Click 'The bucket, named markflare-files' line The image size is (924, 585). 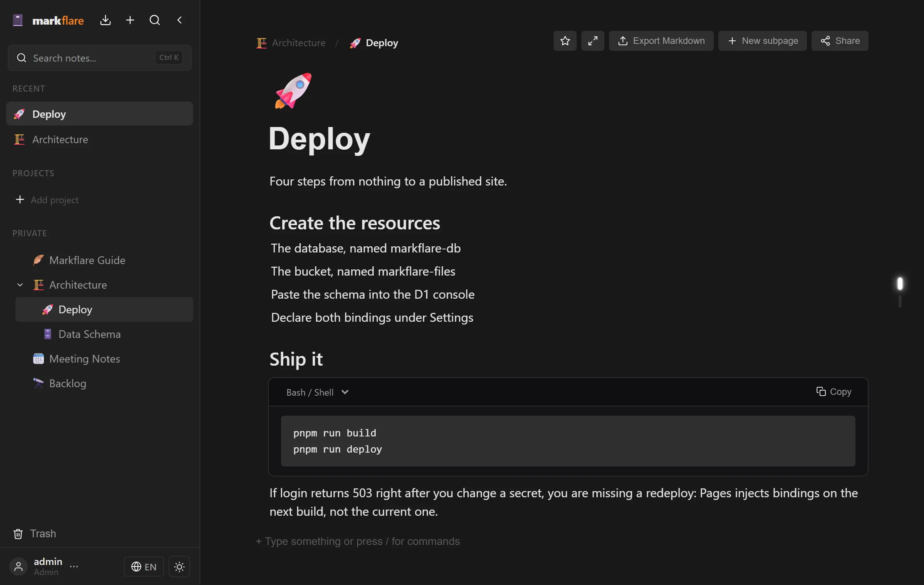coord(363,271)
